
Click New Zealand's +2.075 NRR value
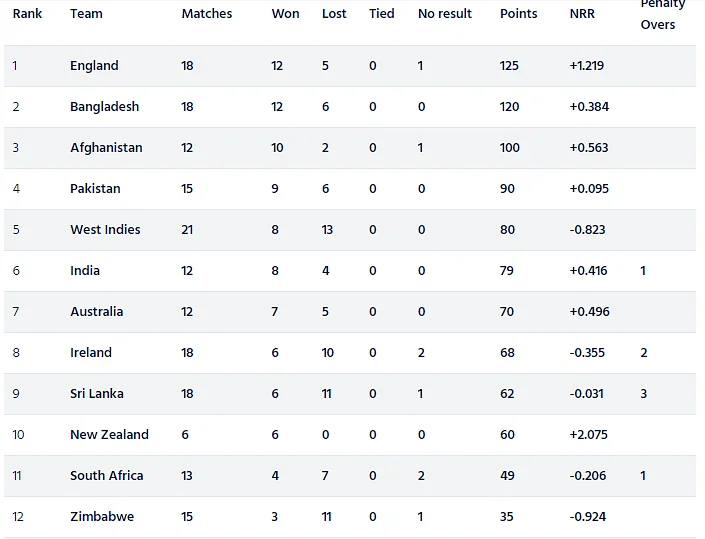click(589, 435)
